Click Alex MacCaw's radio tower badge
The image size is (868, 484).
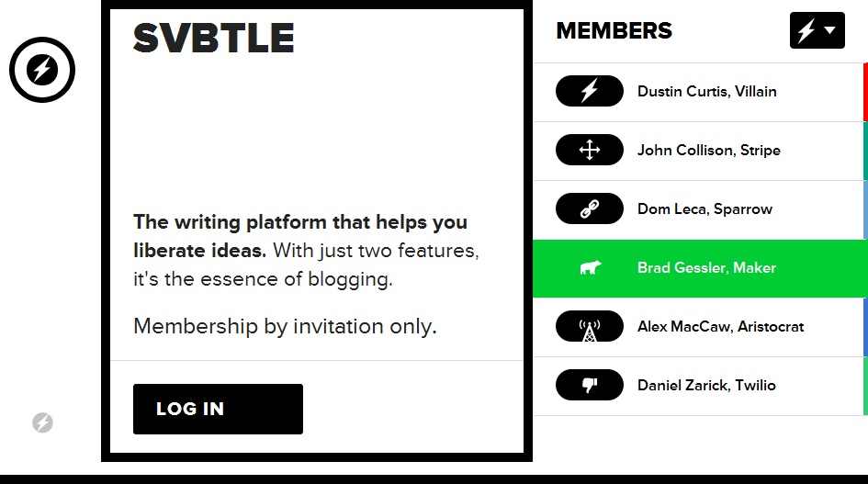point(590,326)
